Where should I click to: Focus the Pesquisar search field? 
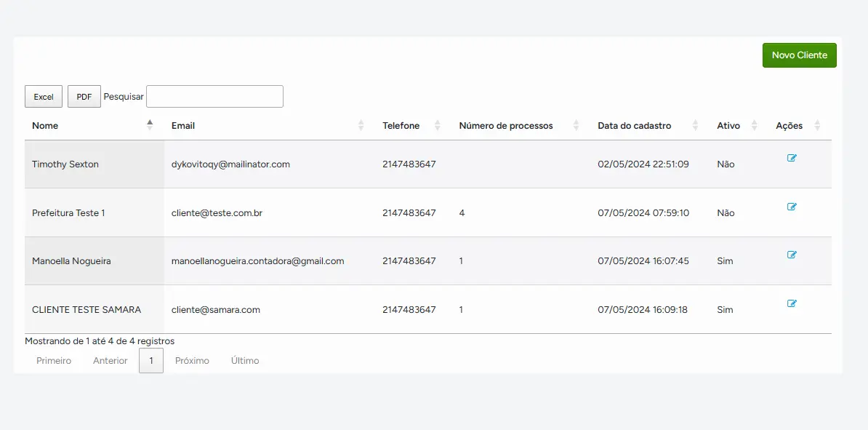pos(214,97)
